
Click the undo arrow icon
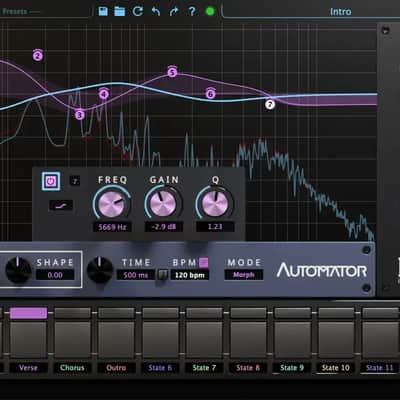(x=156, y=11)
